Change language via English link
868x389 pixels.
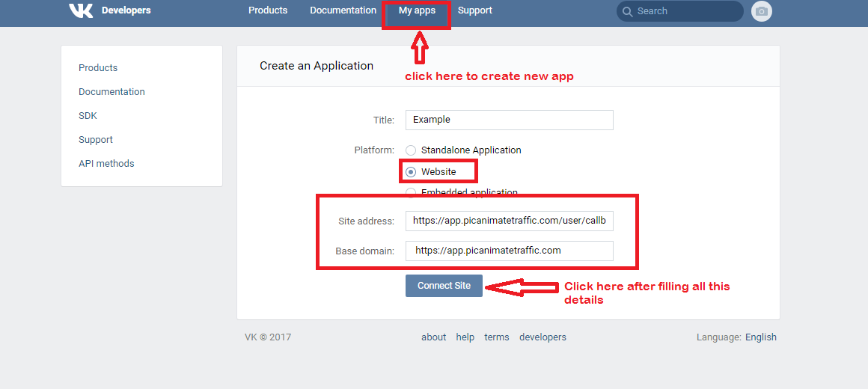click(x=760, y=337)
